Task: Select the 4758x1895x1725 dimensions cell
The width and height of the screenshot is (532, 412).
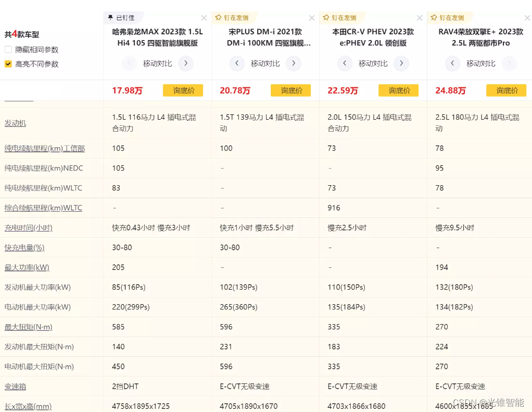Action: click(141, 406)
